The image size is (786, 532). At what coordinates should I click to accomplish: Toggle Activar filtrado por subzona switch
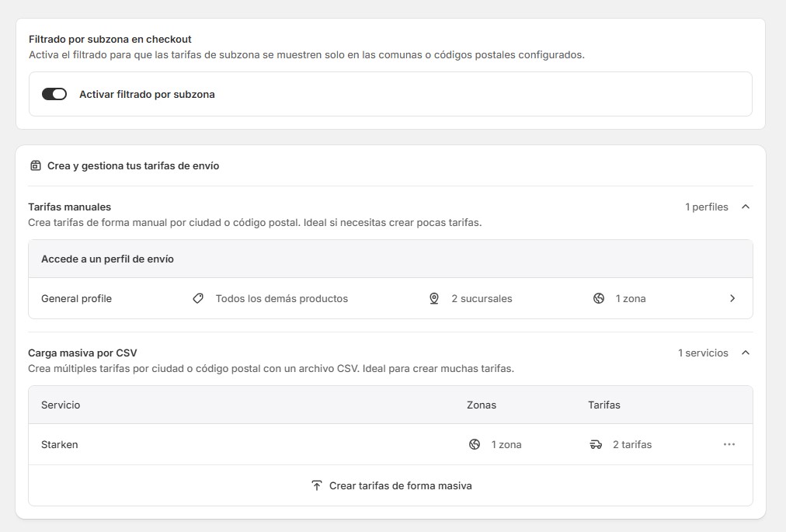[x=54, y=94]
